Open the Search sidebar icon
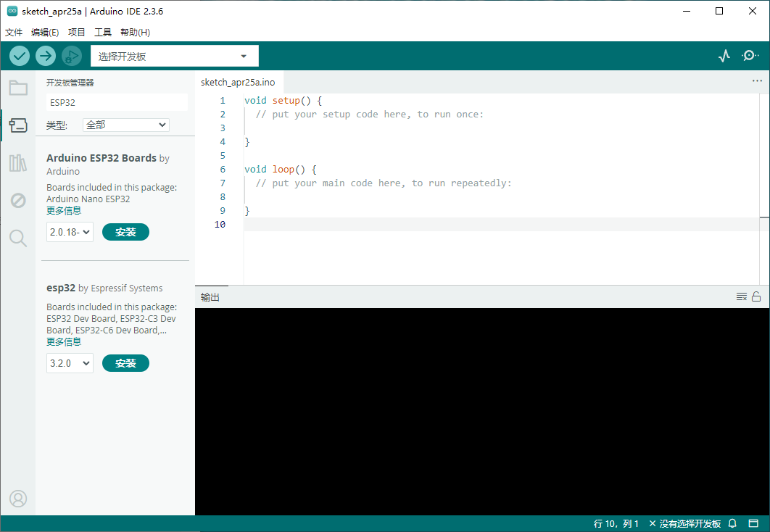The height and width of the screenshot is (532, 770). pyautogui.click(x=18, y=238)
